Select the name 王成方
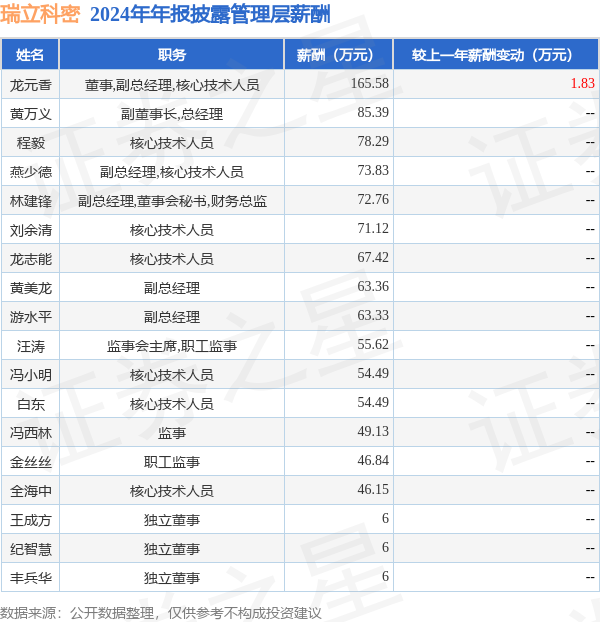 click(x=31, y=520)
